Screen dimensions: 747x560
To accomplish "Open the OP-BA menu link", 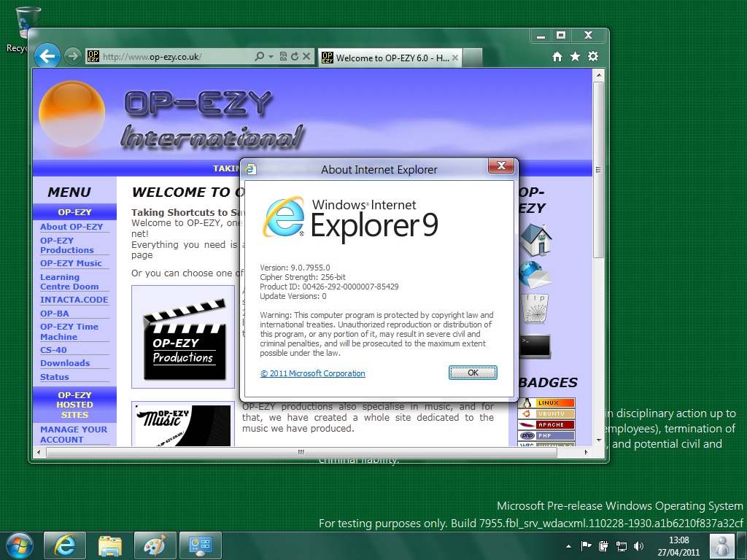I will point(54,314).
